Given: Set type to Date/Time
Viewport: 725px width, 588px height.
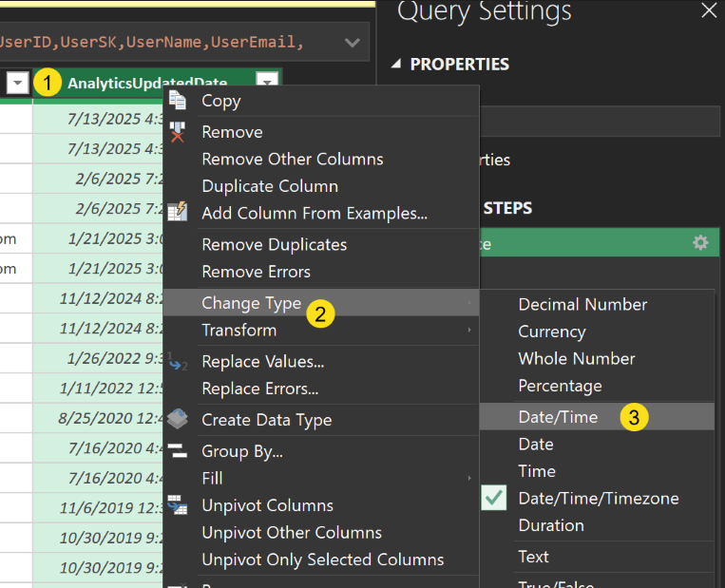Looking at the screenshot, I should [x=597, y=416].
